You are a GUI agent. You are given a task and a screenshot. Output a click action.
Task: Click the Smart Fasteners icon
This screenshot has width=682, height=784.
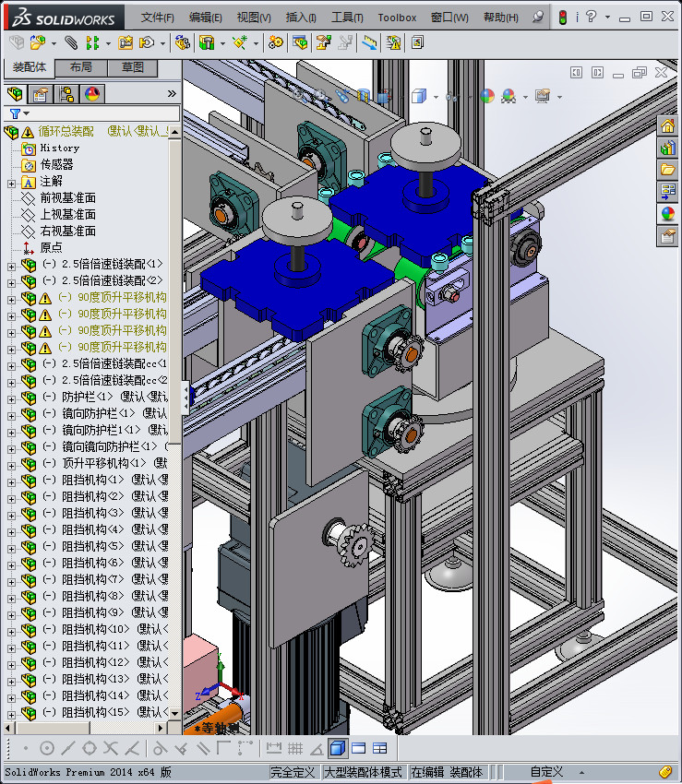pos(126,43)
